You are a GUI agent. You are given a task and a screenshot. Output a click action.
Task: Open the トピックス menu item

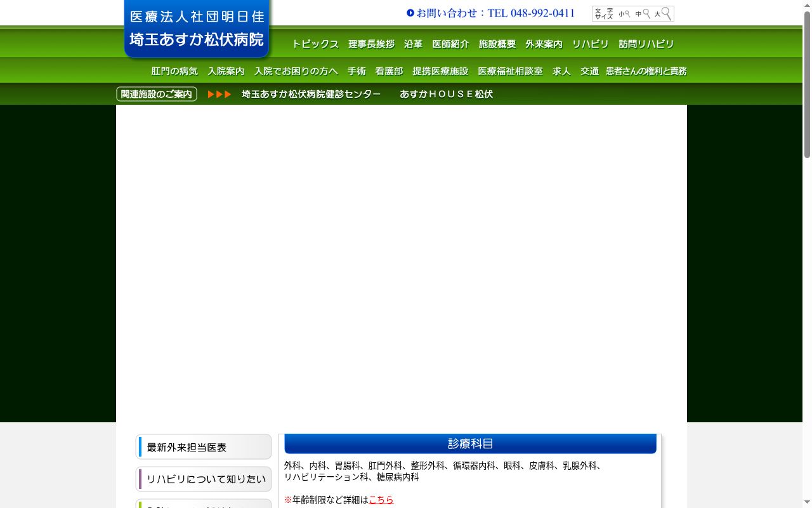point(315,44)
